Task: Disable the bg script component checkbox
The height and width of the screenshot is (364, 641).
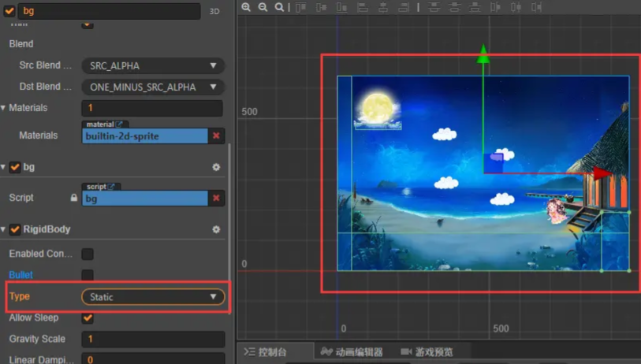Action: pyautogui.click(x=15, y=167)
